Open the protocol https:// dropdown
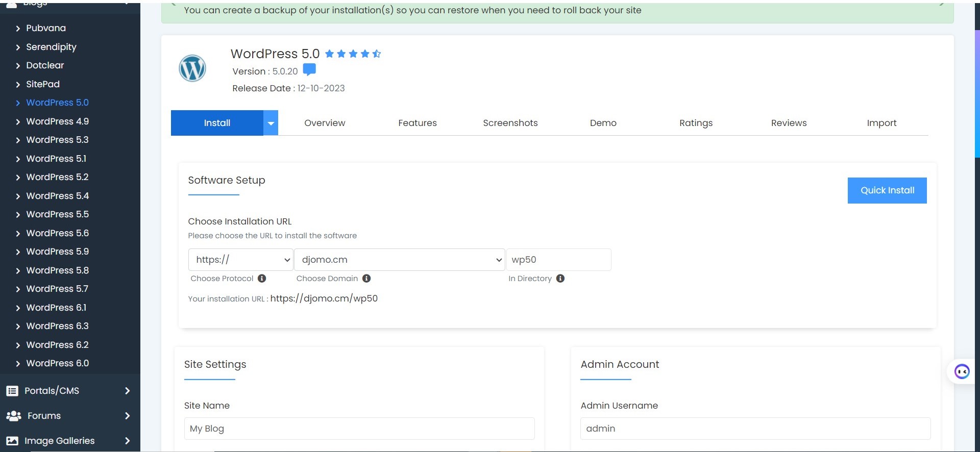The image size is (980, 452). click(x=240, y=260)
